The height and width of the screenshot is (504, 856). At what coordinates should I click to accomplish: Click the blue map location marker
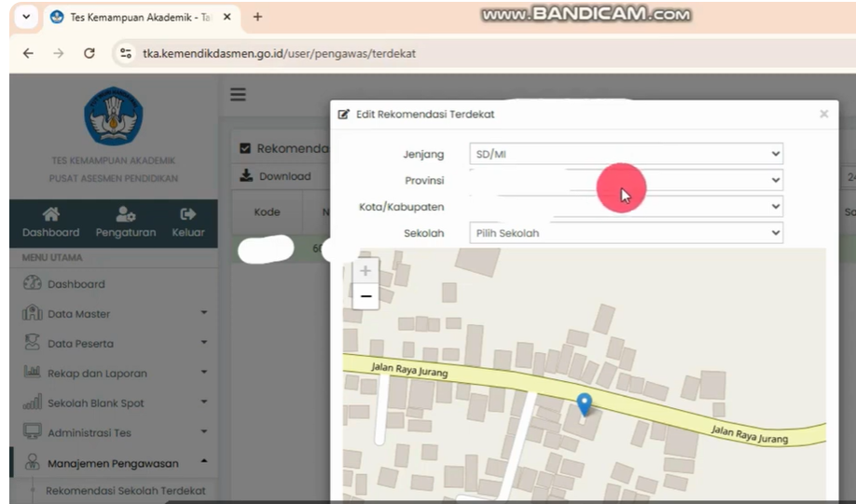coord(585,404)
